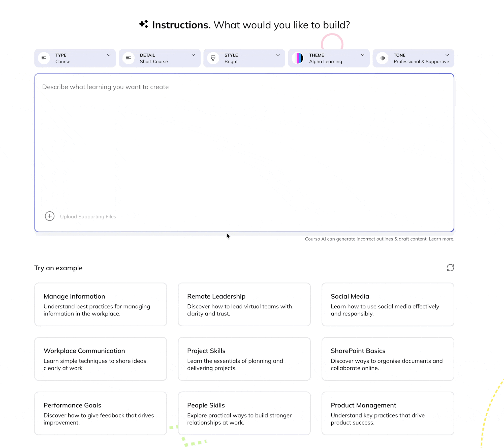Click the plus upload files icon
Image resolution: width=504 pixels, height=448 pixels.
50,216
